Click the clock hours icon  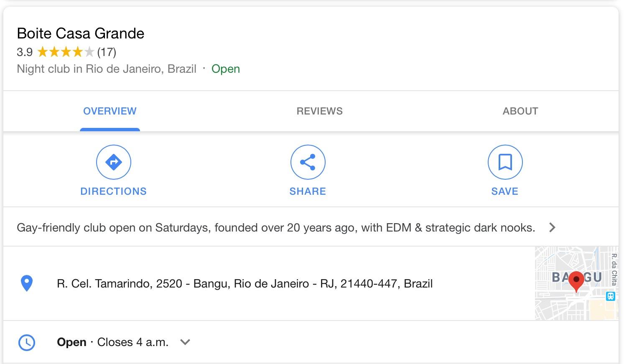[27, 342]
